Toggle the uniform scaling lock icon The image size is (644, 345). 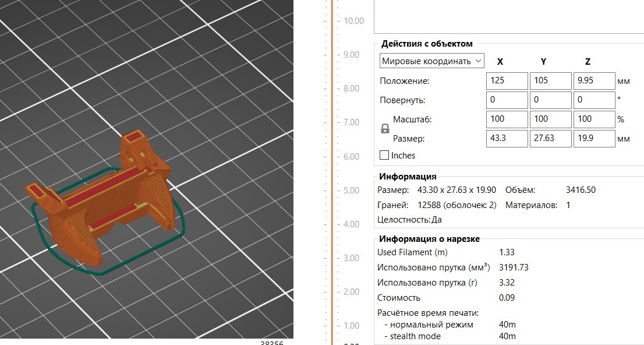(x=385, y=129)
